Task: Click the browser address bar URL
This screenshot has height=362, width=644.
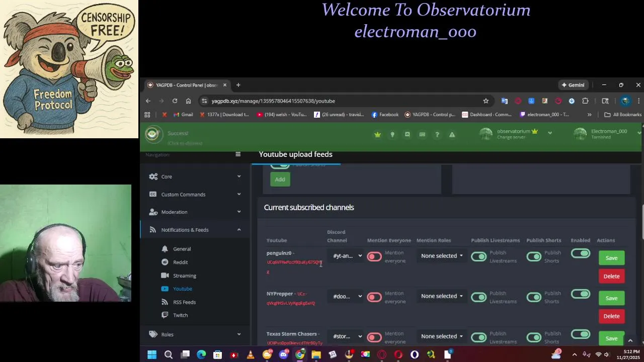Action: 273,101
